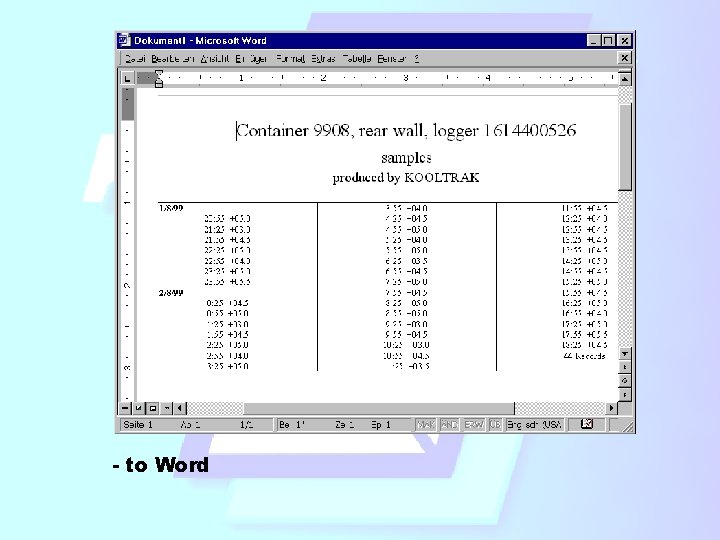Click the '44 Records' text in table

(584, 356)
